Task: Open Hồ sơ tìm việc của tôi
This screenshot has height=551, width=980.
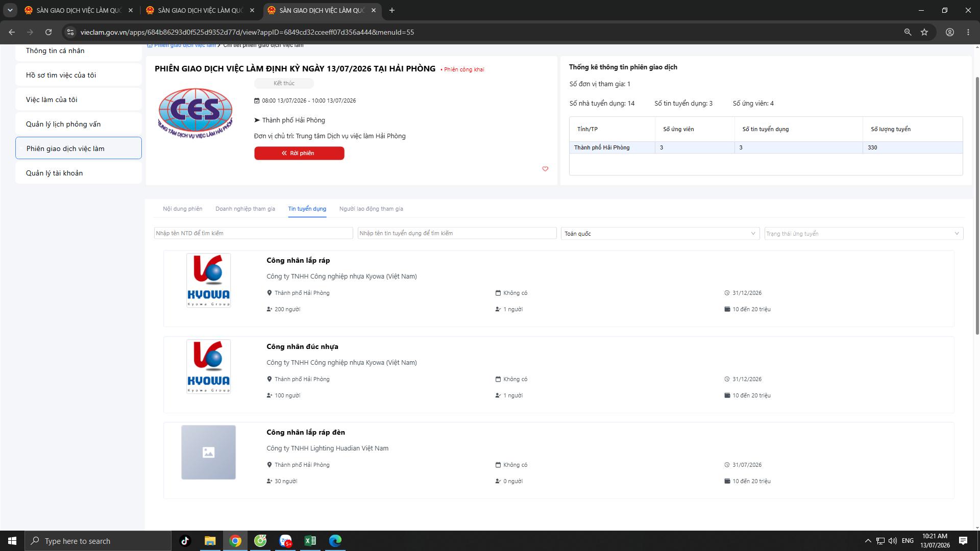Action: pyautogui.click(x=79, y=75)
